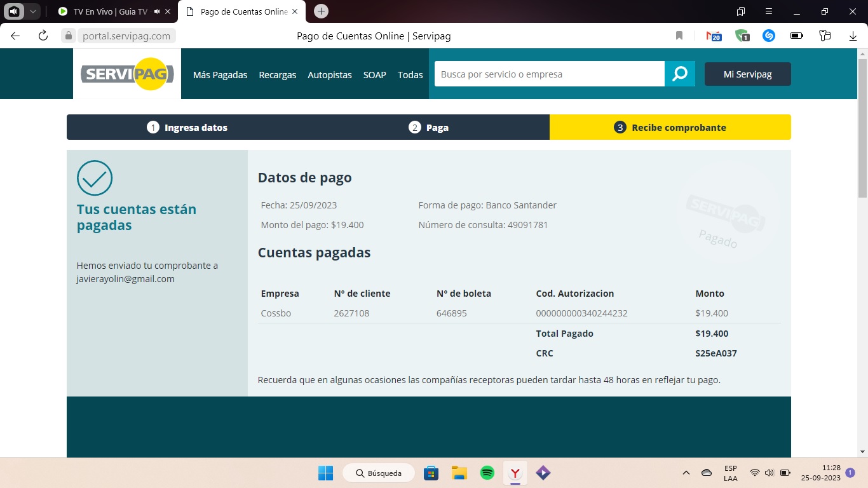
Task: Click the Servipag logo
Action: 127,74
